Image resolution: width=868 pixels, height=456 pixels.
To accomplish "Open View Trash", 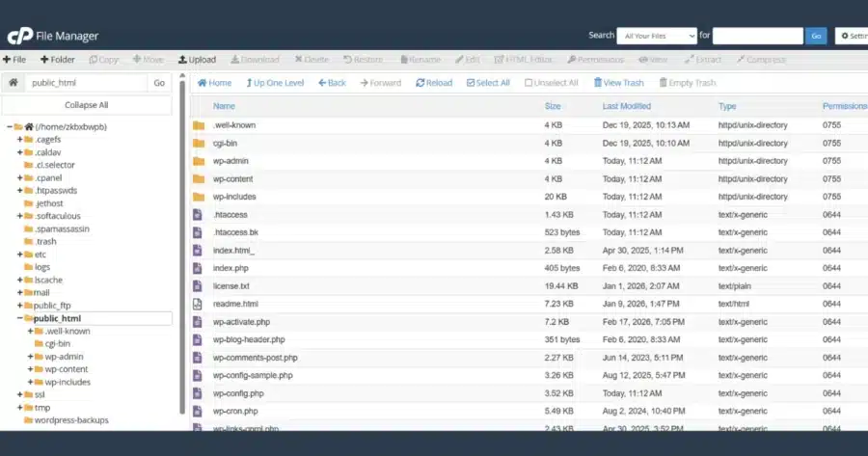I will [619, 83].
